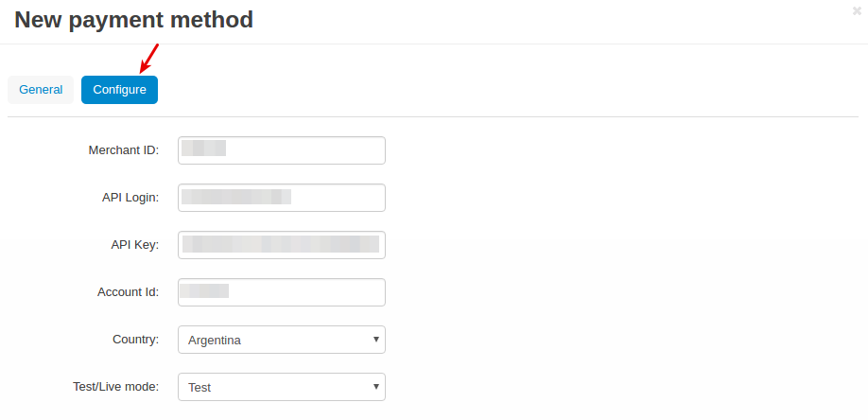Select the Account Id input box
This screenshot has height=420, width=868.
point(281,292)
